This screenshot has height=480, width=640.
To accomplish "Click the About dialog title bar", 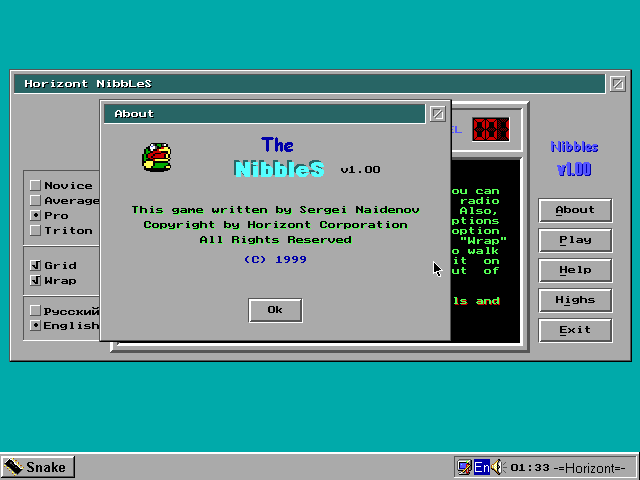I will 264,114.
